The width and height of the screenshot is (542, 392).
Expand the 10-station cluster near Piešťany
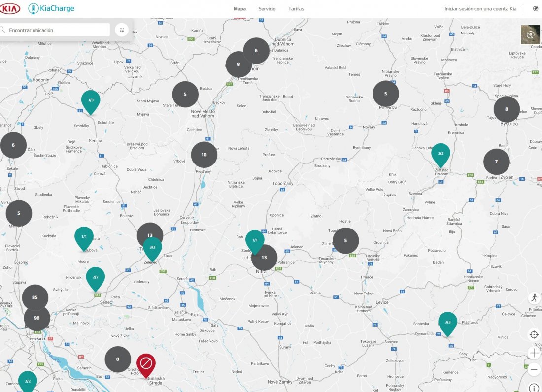pos(204,155)
